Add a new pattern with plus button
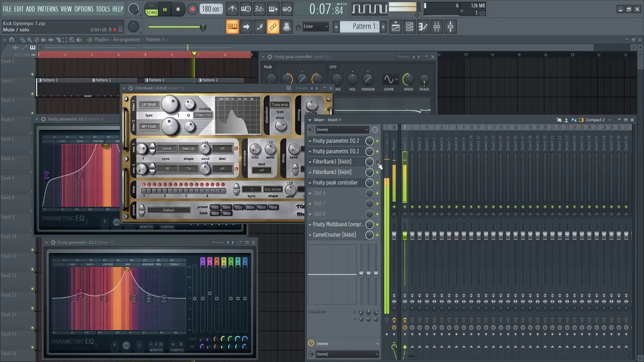 point(383,27)
